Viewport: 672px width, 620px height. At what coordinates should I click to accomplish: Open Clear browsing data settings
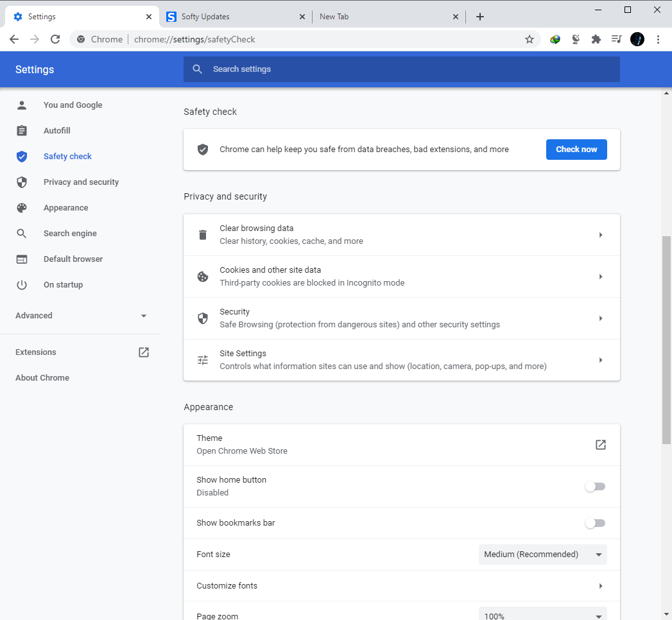point(401,235)
